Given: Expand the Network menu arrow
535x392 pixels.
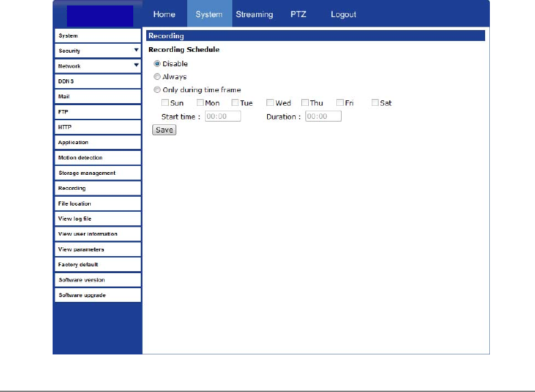Looking at the screenshot, I should pos(136,66).
